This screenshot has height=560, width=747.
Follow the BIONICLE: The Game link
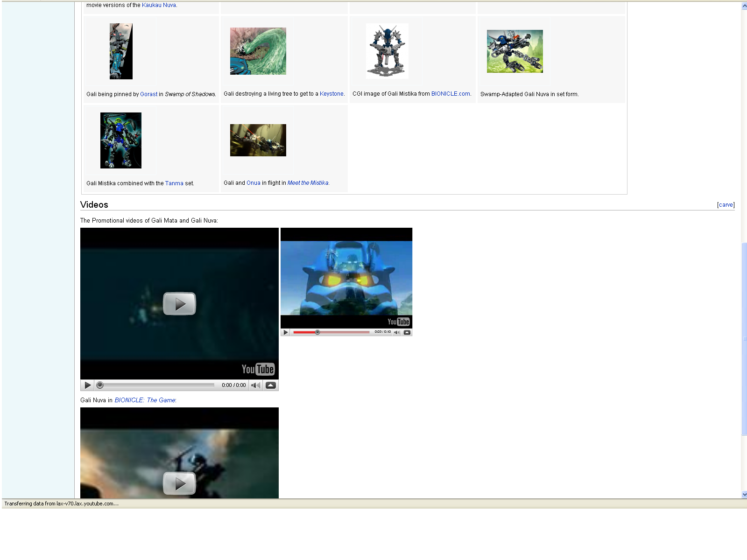point(145,400)
